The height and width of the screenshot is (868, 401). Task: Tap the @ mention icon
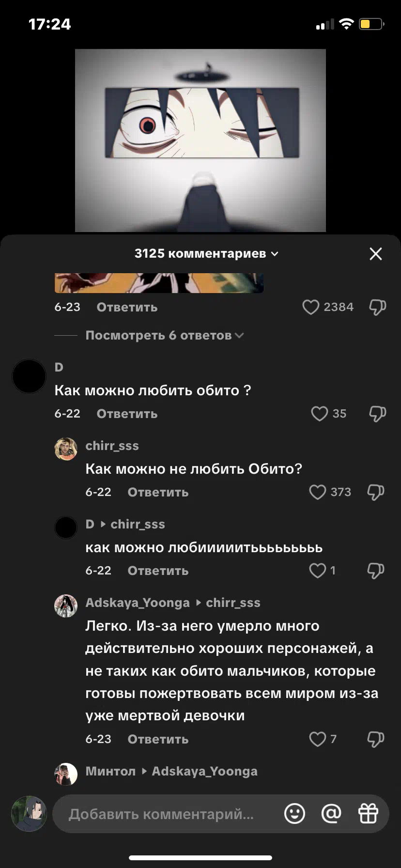(331, 813)
